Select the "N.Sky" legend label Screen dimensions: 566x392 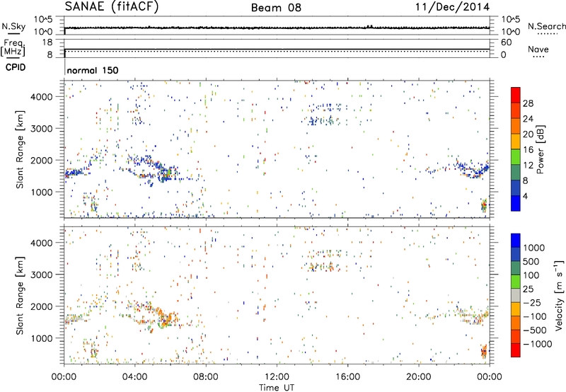point(13,26)
